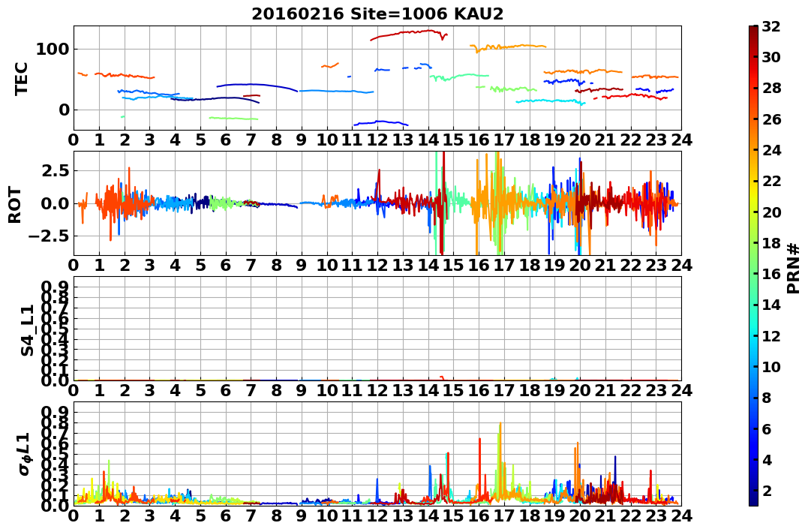808x532 pixels.
Task: Pick colorbar tick label 28
Action: (x=771, y=88)
